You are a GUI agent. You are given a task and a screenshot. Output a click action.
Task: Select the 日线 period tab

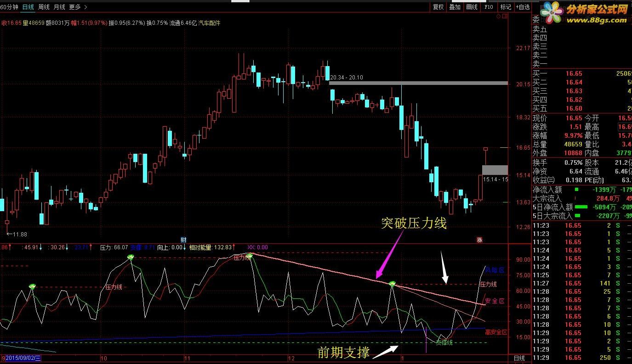point(28,7)
